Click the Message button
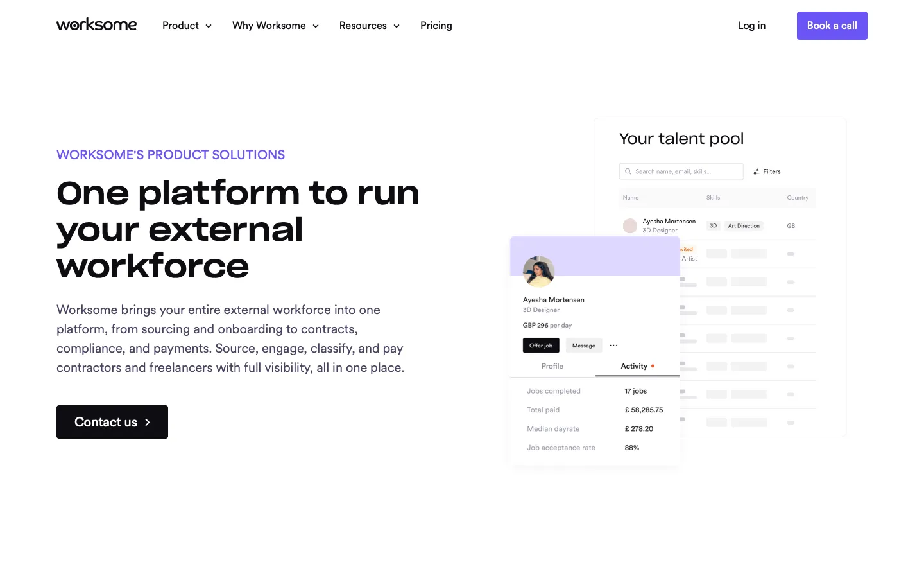 tap(584, 346)
